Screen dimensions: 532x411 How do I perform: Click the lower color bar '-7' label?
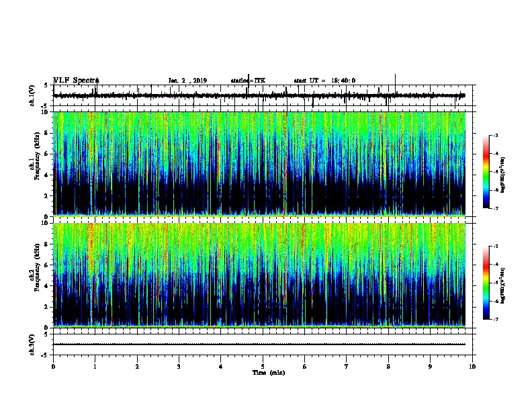click(x=495, y=320)
